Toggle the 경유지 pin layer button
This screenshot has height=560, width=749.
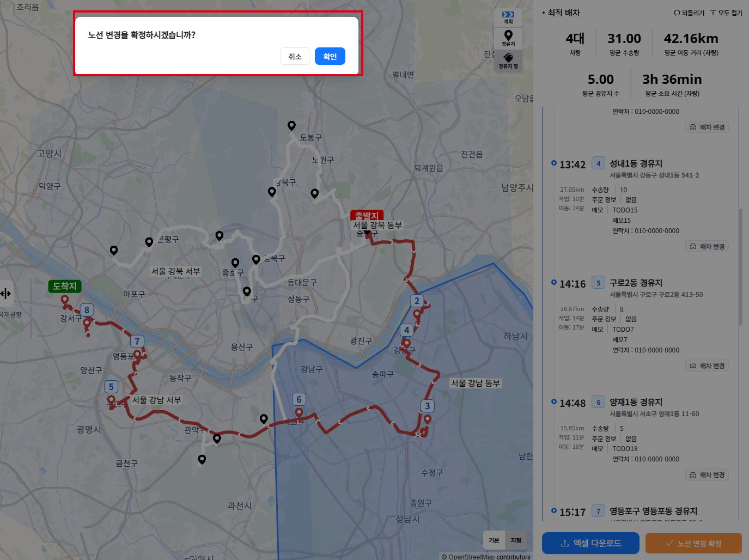pos(508,39)
